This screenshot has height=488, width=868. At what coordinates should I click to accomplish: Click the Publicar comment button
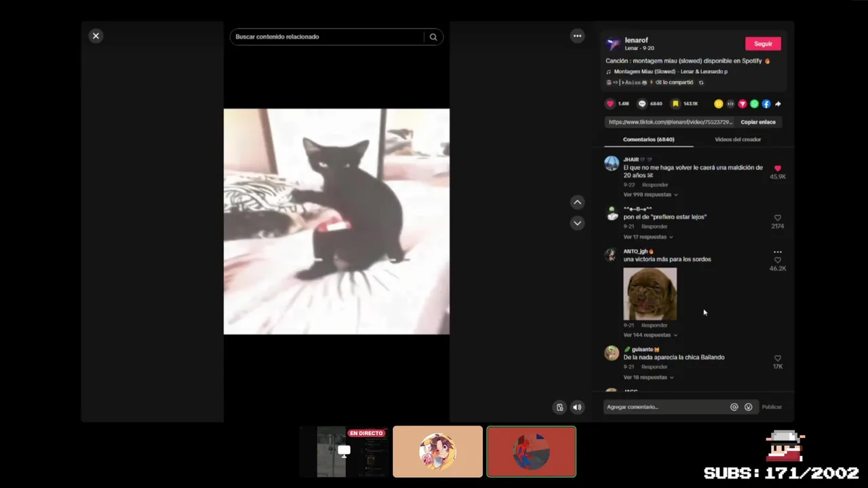(772, 407)
